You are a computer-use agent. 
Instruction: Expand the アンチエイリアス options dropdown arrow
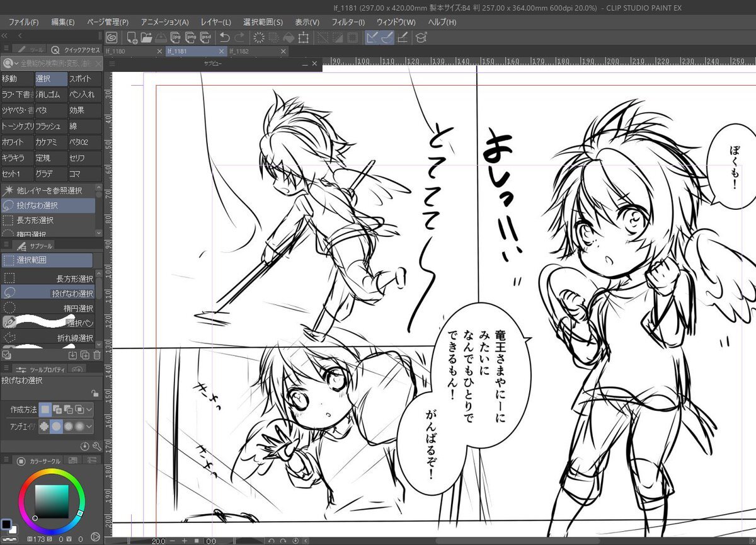click(x=89, y=427)
